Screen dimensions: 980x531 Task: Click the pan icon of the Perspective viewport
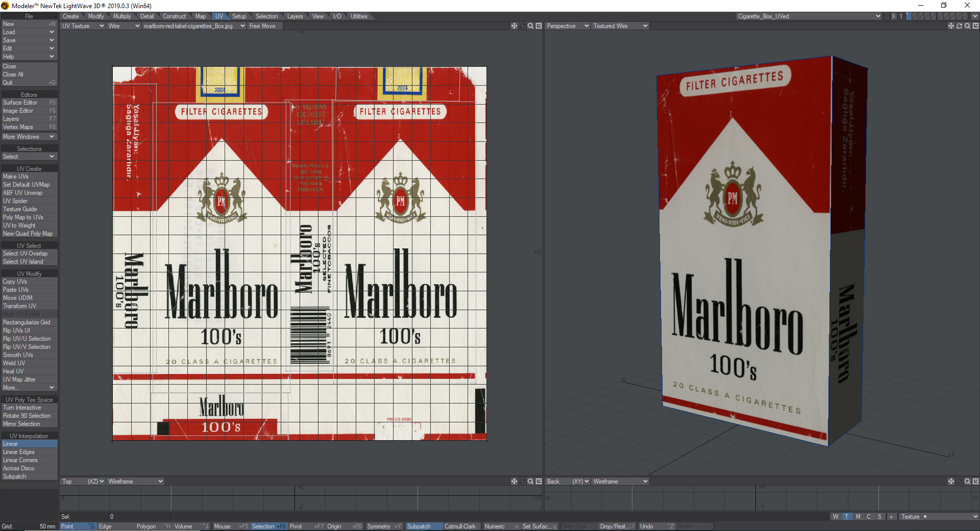click(951, 26)
